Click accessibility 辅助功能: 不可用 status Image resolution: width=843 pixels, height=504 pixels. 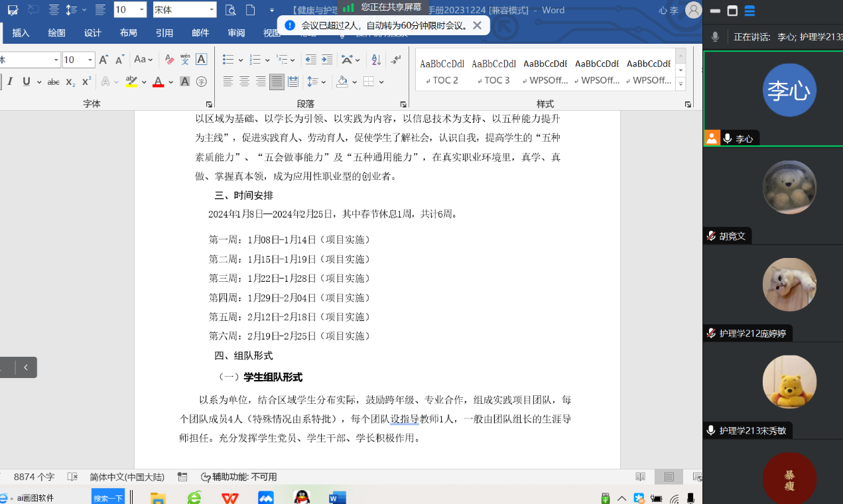point(239,477)
